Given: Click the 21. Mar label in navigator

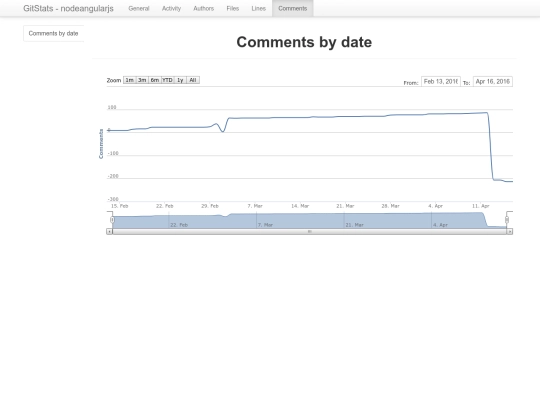Looking at the screenshot, I should point(355,225).
